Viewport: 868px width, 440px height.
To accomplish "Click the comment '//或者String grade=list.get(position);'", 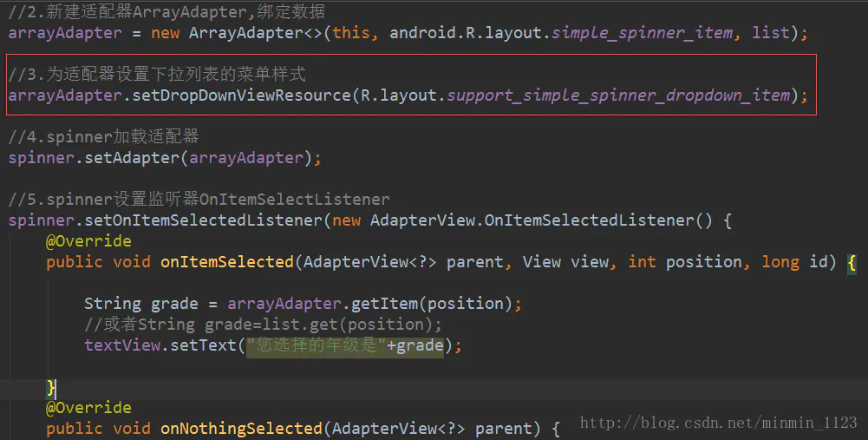I will pyautogui.click(x=263, y=325).
